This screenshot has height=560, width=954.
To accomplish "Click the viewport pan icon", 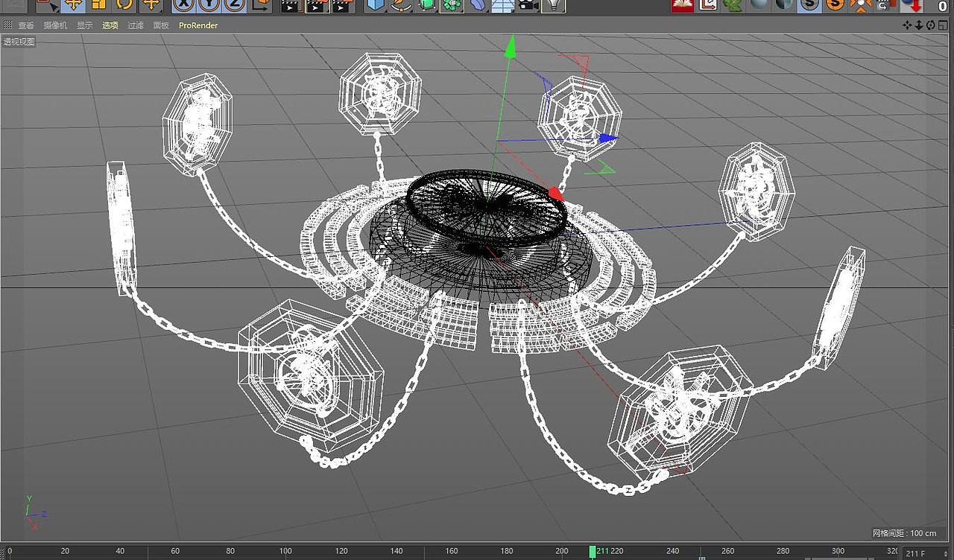I will 907,25.
